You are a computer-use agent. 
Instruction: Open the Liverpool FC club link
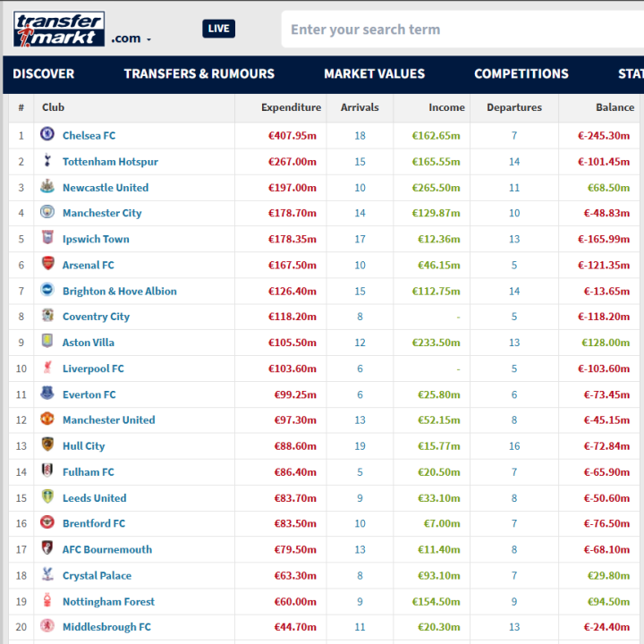(x=93, y=369)
